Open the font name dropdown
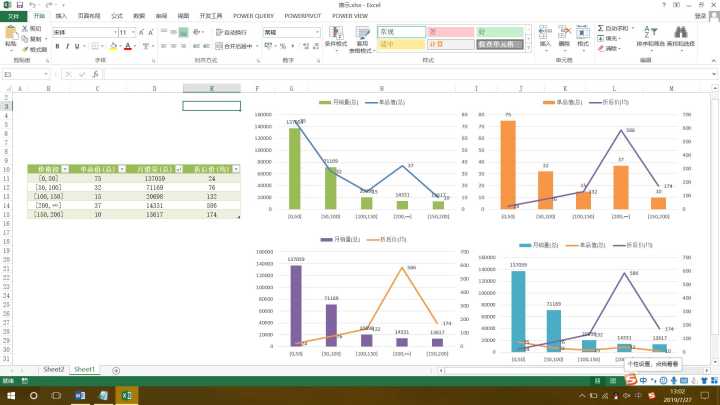This screenshot has width=720, height=405. pyautogui.click(x=113, y=32)
